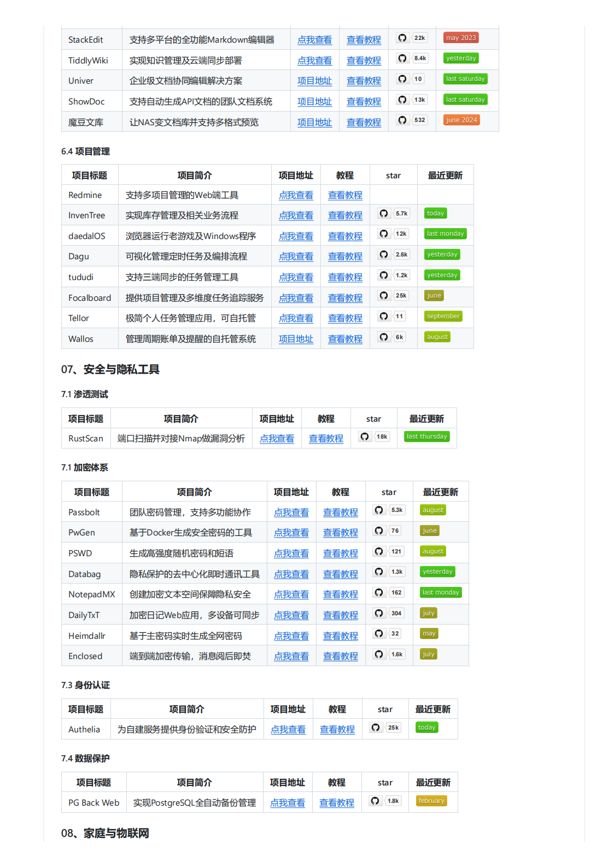
Task: Select the heading '08、家庭与物联网'
Action: tap(105, 834)
